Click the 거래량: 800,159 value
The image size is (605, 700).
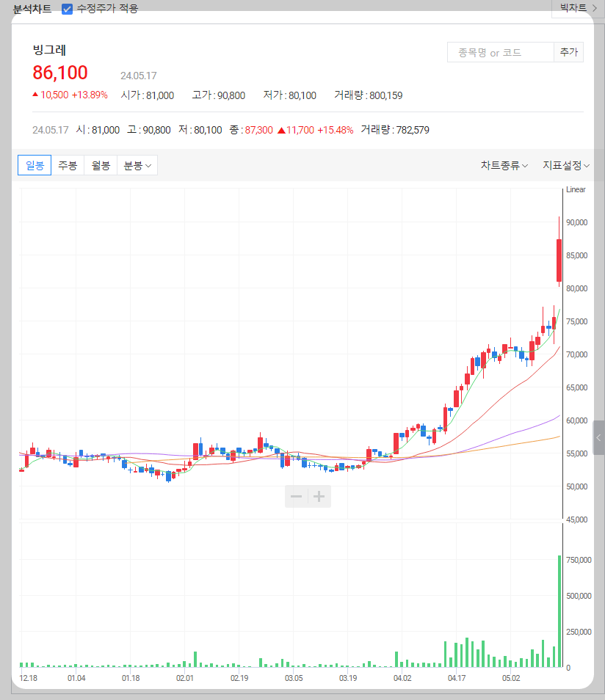pos(368,95)
